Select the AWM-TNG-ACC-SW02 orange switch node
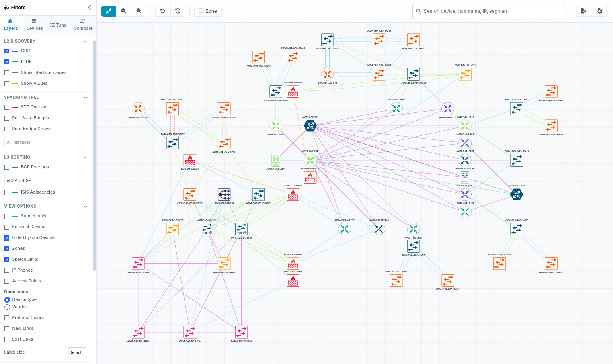613x364 pixels. (448, 280)
